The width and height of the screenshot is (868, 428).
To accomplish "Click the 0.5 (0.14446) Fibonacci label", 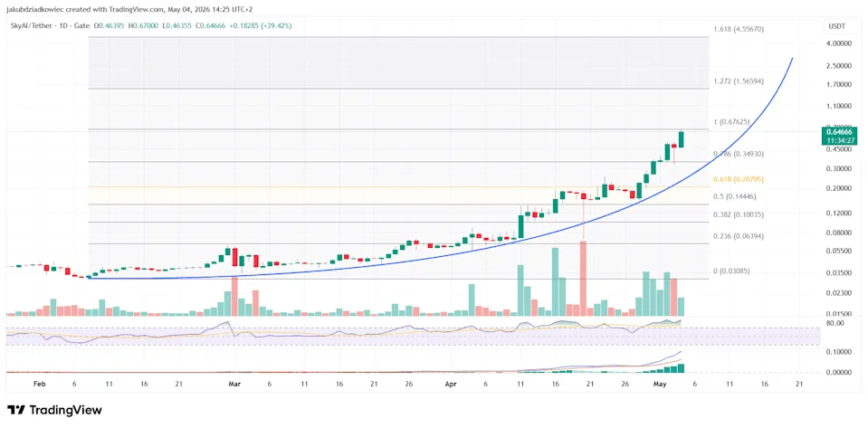I will tap(735, 196).
